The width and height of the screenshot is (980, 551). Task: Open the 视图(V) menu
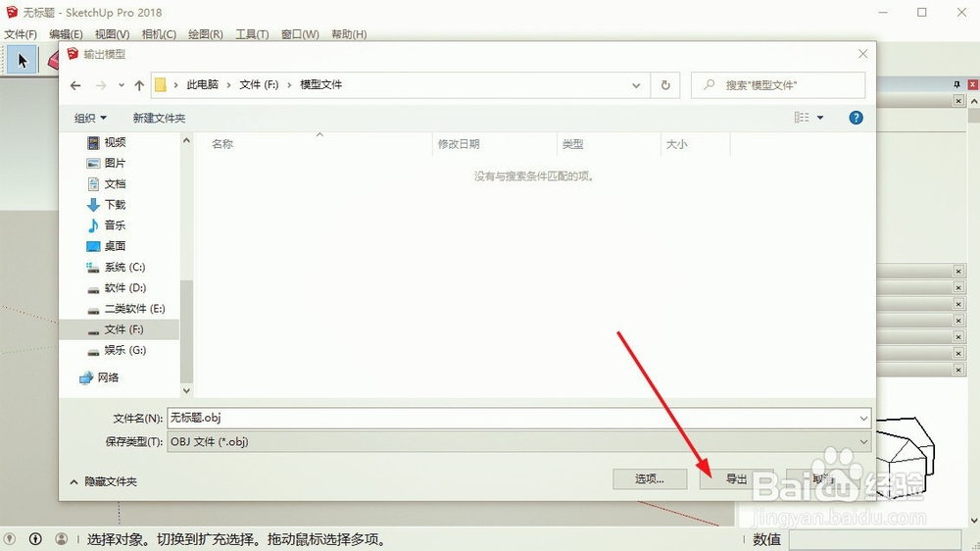pyautogui.click(x=112, y=34)
